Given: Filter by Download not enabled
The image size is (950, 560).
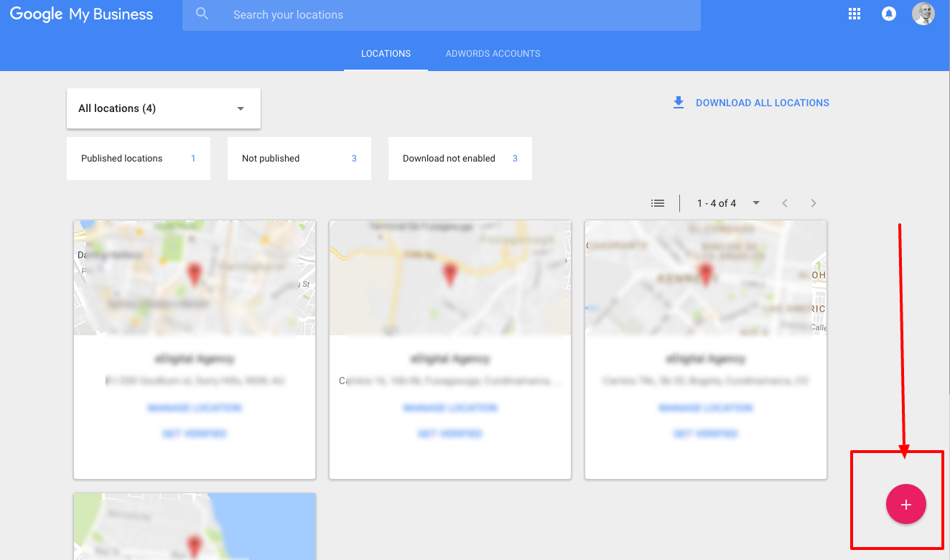Looking at the screenshot, I should point(460,159).
